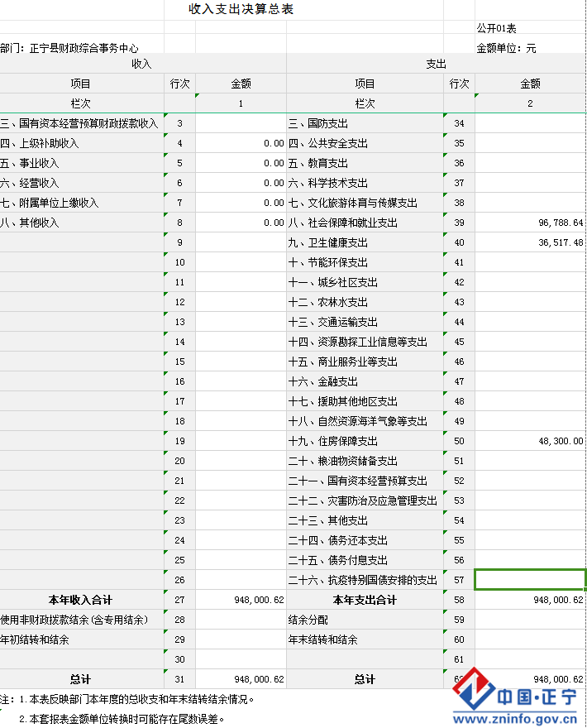This screenshot has height=728, width=587.
Task: Select cell 五、事业收入
Action: click(x=82, y=164)
